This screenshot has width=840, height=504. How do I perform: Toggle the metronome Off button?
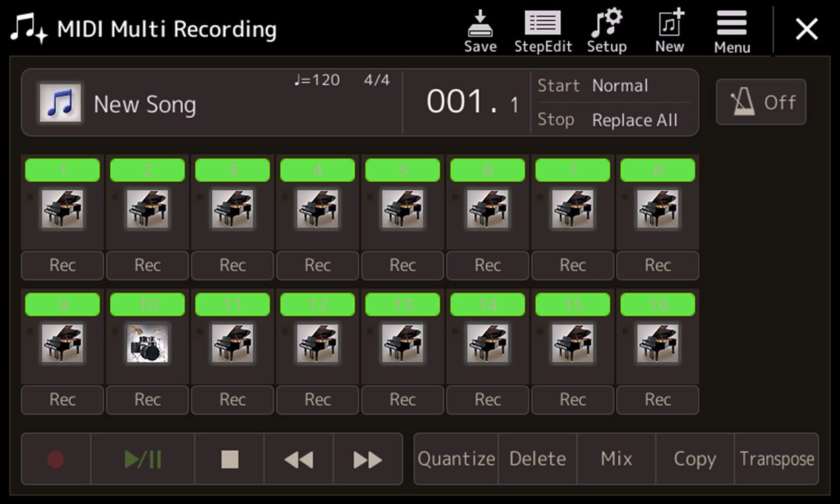pyautogui.click(x=761, y=102)
